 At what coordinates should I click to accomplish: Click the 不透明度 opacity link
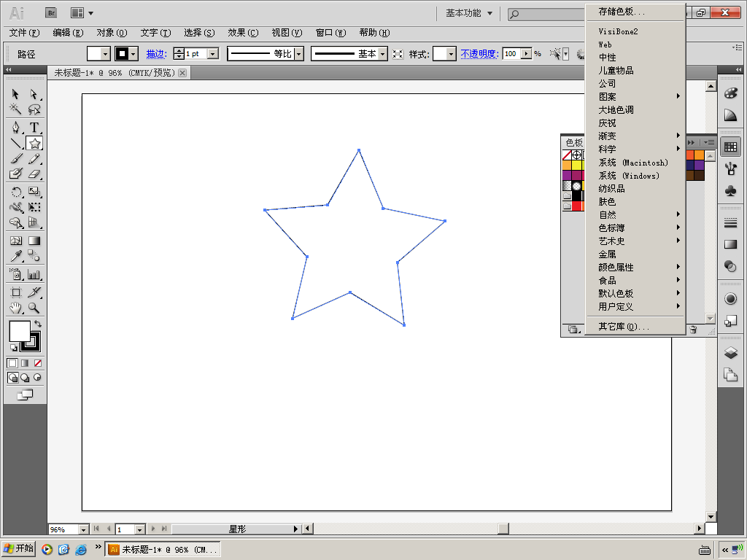[x=479, y=54]
